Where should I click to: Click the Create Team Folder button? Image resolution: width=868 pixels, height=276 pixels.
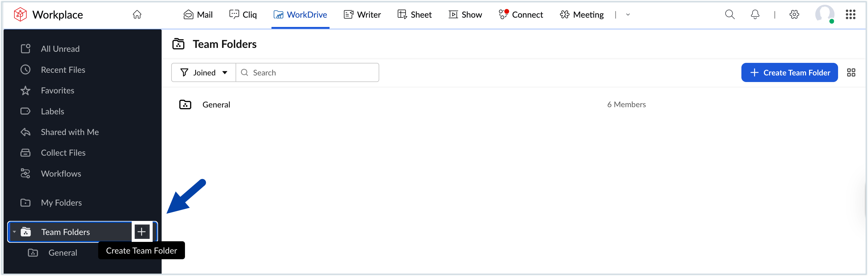tap(790, 72)
